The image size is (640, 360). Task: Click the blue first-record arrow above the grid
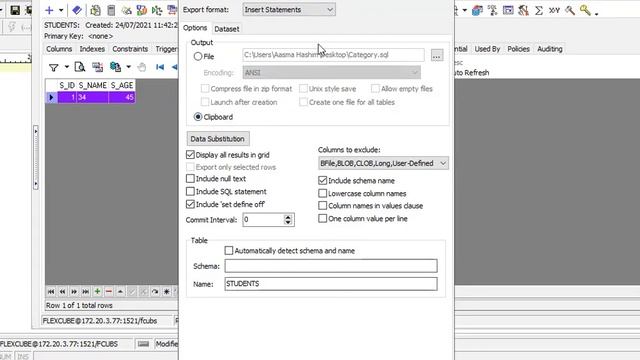[160, 67]
